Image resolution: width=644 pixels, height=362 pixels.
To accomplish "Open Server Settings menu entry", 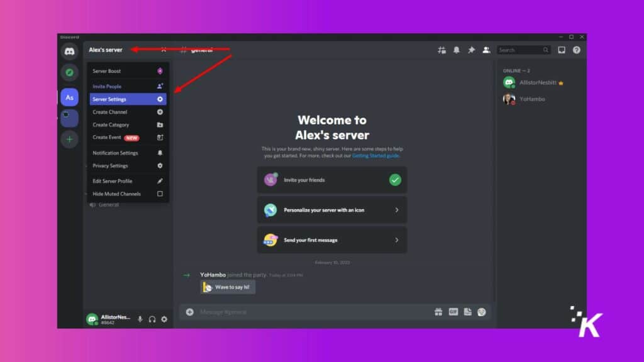I will click(128, 99).
